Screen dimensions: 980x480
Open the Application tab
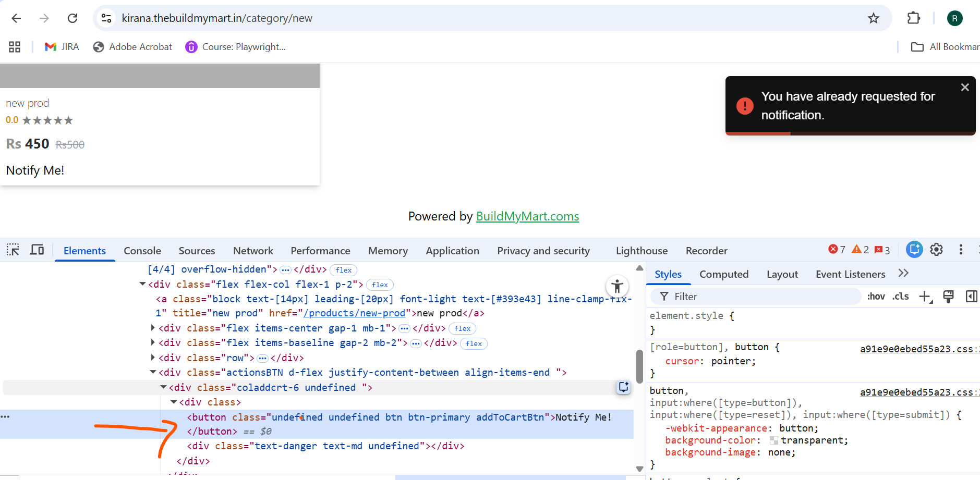tap(452, 251)
